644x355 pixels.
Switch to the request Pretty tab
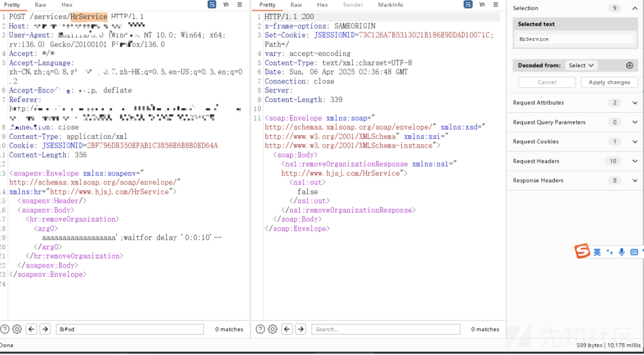coord(12,5)
